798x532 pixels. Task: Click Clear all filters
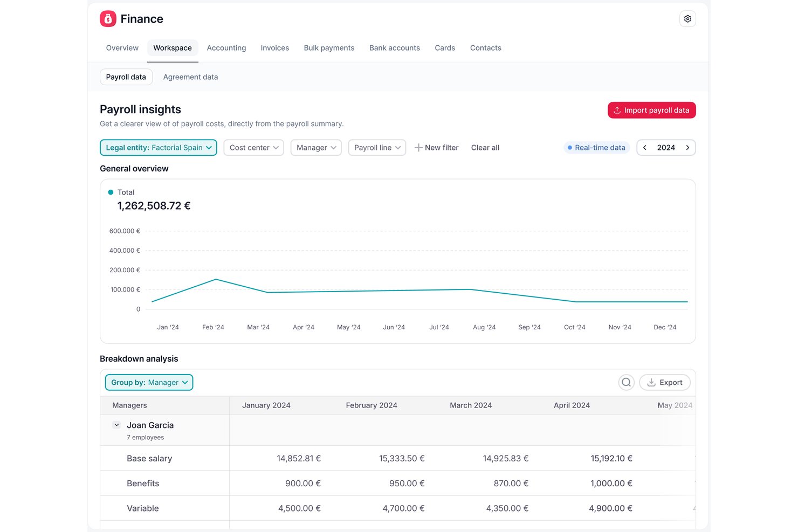(x=485, y=148)
